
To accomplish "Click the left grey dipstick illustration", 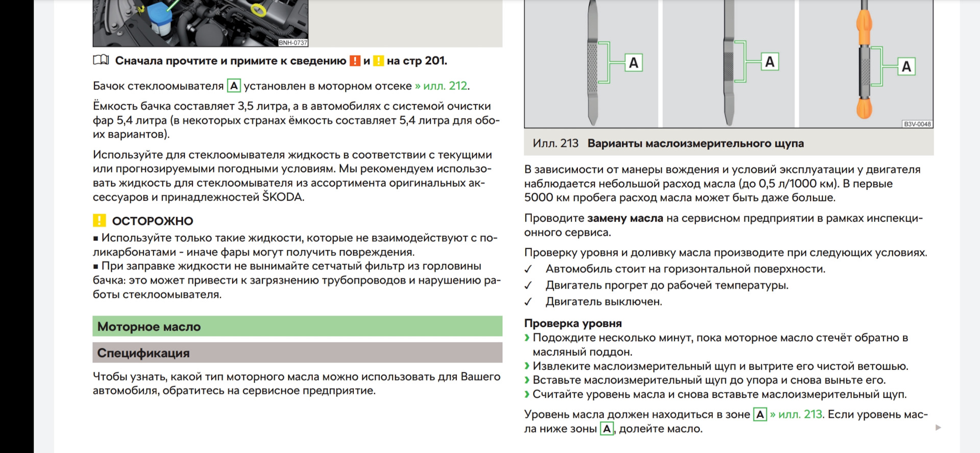I will pyautogui.click(x=592, y=63).
